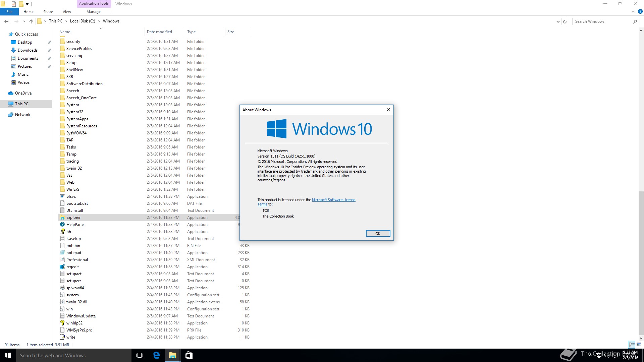Select the splwow64 printer icon

click(62, 288)
